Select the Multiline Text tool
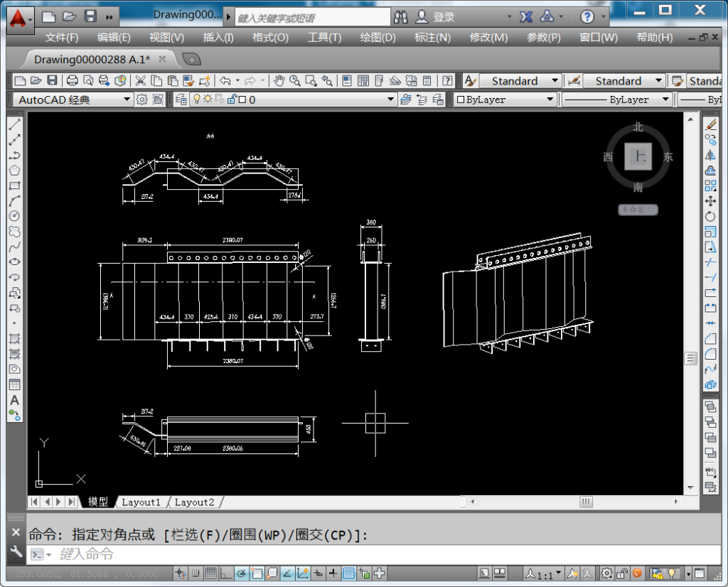The image size is (728, 587). click(x=14, y=400)
